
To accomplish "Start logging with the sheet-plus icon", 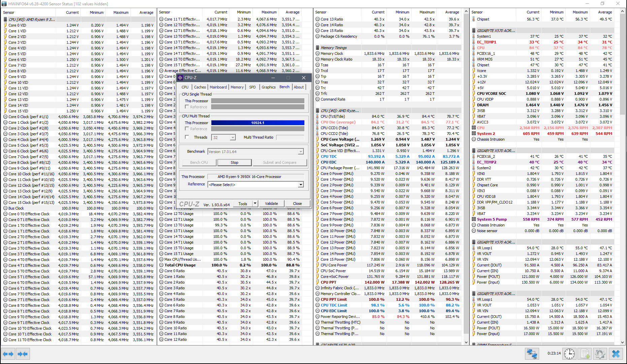I will point(585,354).
